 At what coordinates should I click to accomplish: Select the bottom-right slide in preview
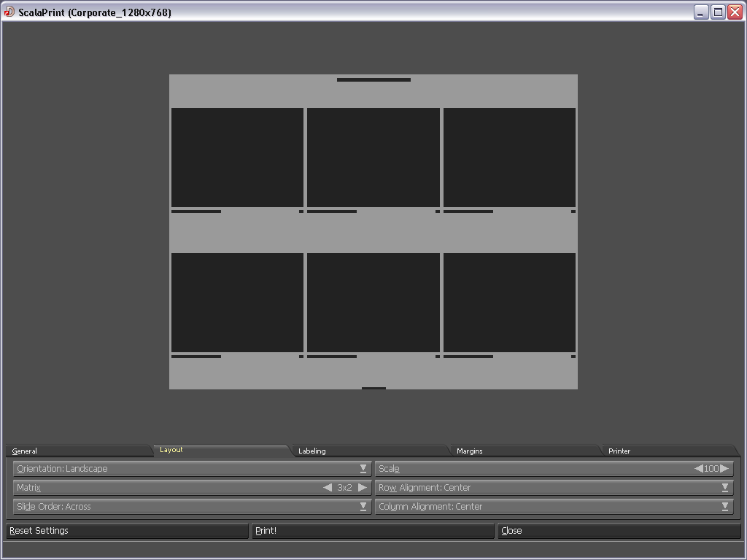[x=509, y=303]
